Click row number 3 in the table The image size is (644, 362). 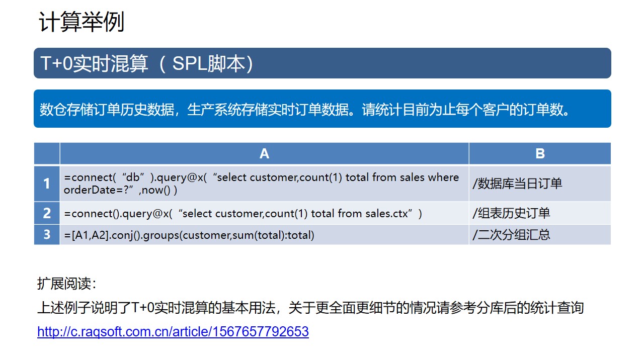pos(47,235)
